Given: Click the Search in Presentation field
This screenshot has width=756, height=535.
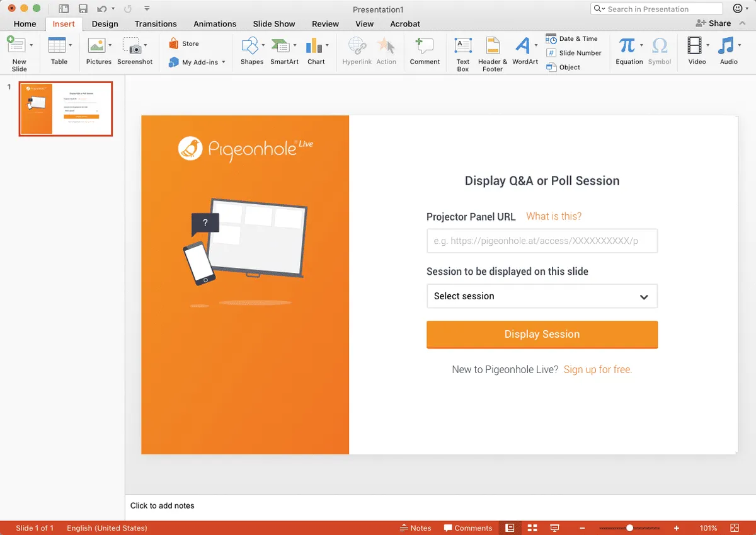Looking at the screenshot, I should 656,9.
